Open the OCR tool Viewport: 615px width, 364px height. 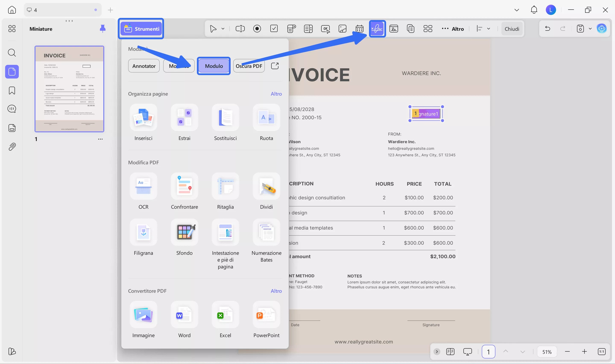coord(143,186)
